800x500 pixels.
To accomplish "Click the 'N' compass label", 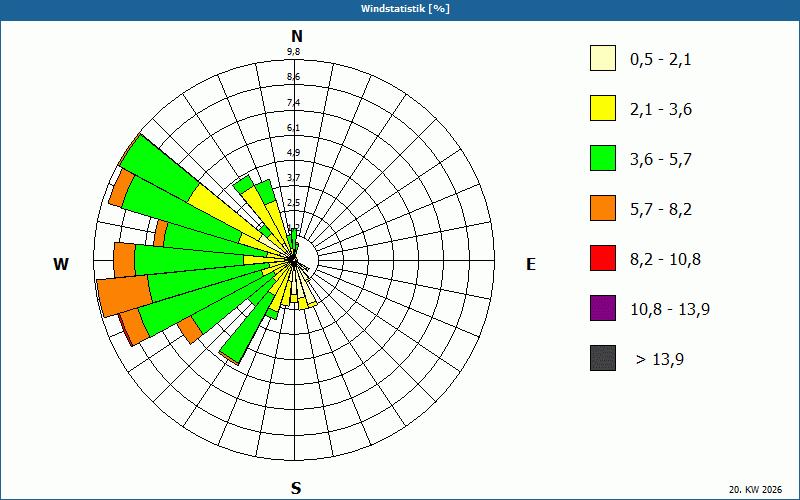I will pyautogui.click(x=296, y=36).
